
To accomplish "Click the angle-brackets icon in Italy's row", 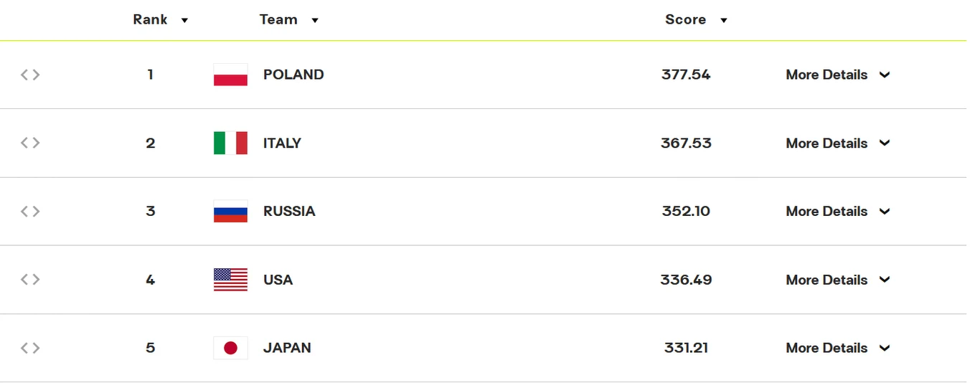I will 30,143.
